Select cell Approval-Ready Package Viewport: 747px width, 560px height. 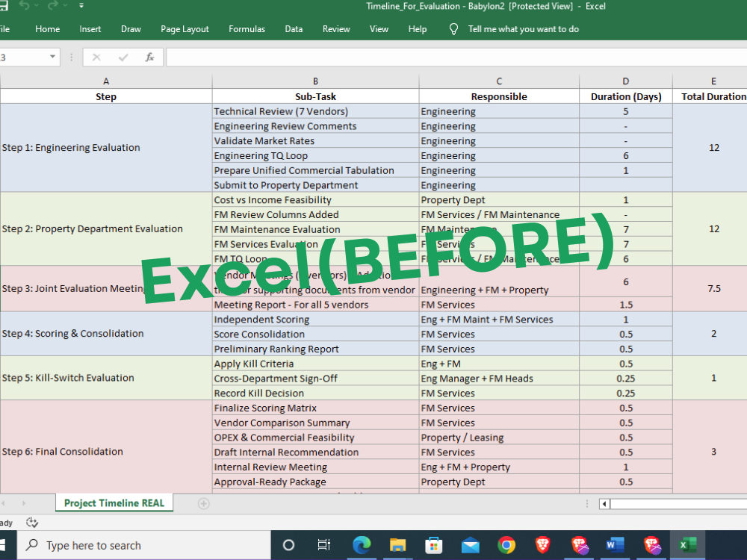point(315,482)
